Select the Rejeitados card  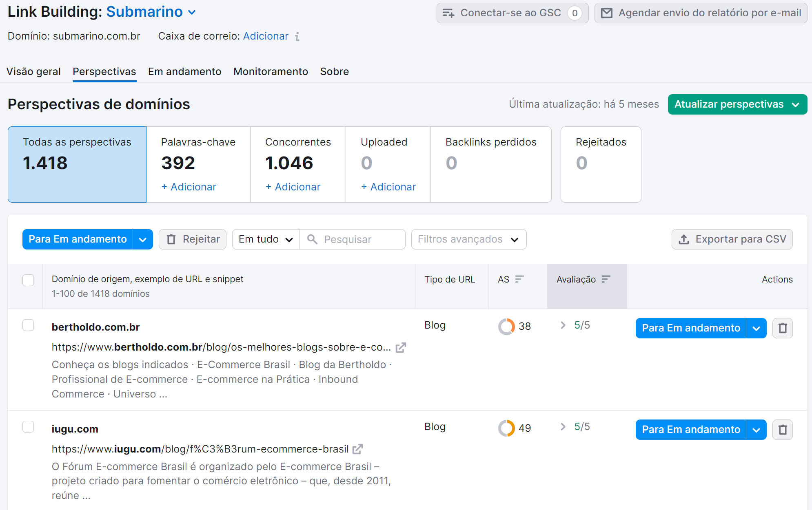pos(601,164)
